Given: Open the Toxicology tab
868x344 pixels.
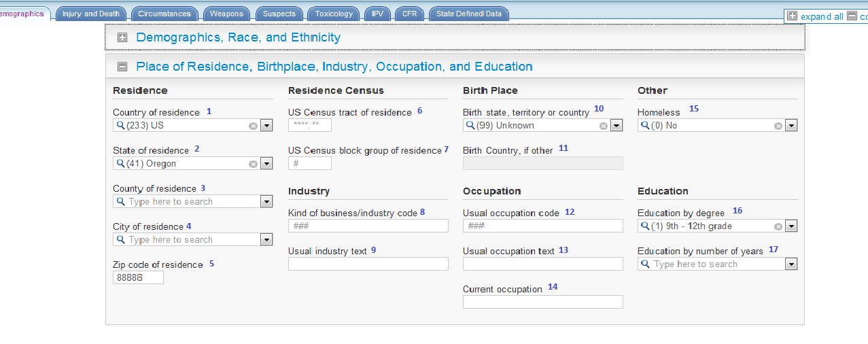Looking at the screenshot, I should click(x=334, y=14).
